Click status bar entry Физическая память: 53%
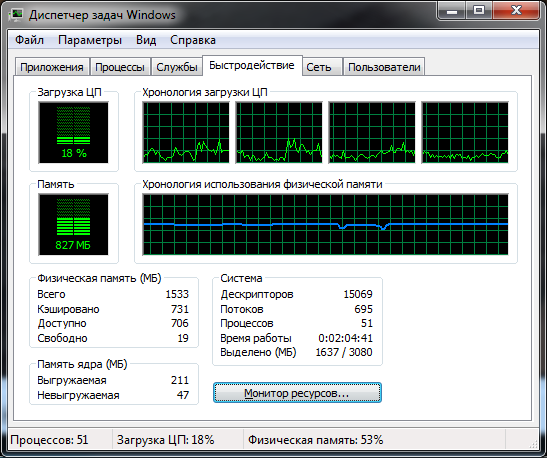Viewport: 547px width, 458px height. pyautogui.click(x=315, y=440)
